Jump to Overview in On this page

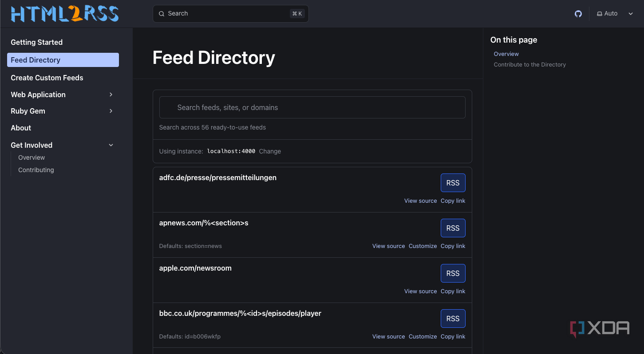506,54
